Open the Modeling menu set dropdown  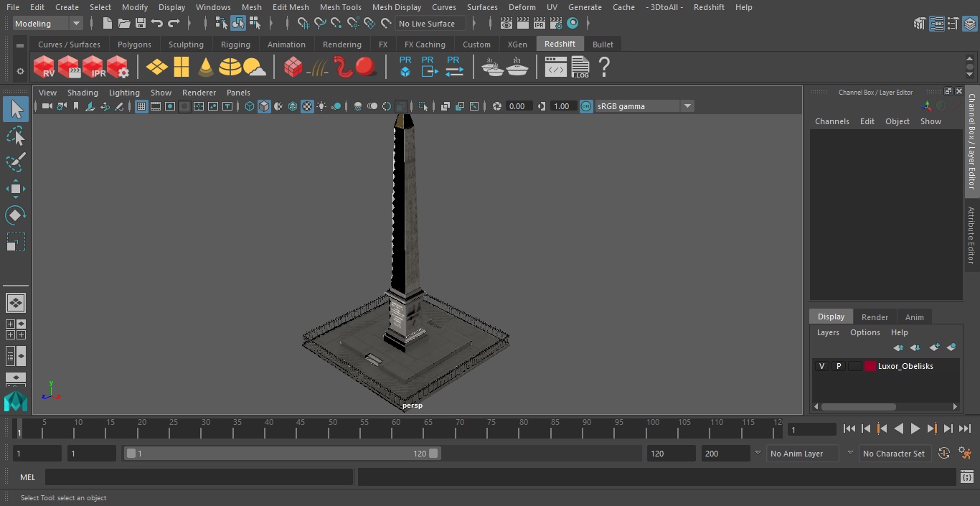click(48, 24)
